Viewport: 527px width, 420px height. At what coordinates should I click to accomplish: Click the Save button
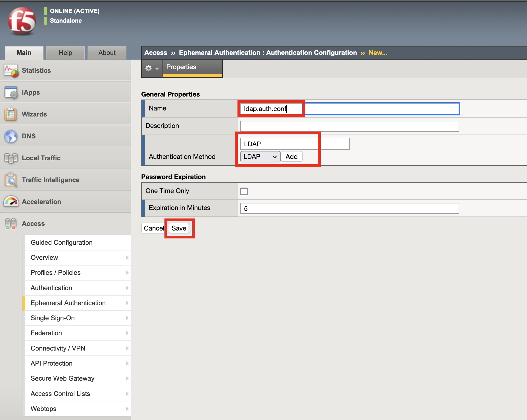pyautogui.click(x=179, y=228)
